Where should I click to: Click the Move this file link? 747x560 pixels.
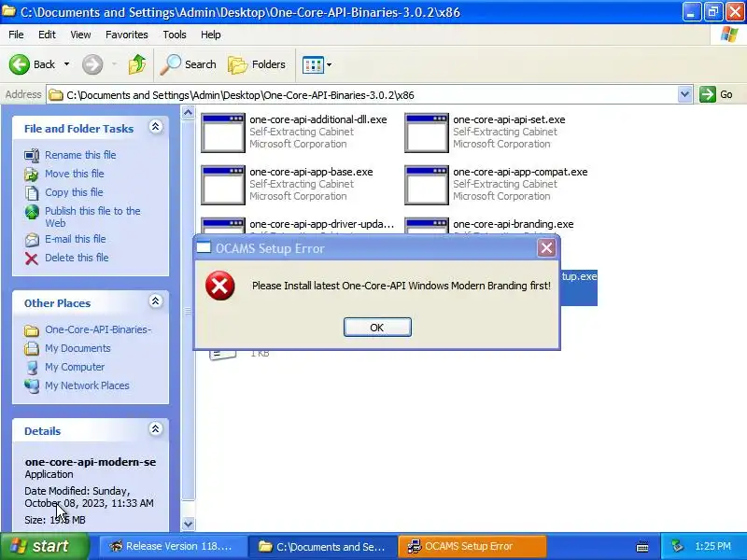pyautogui.click(x=75, y=174)
